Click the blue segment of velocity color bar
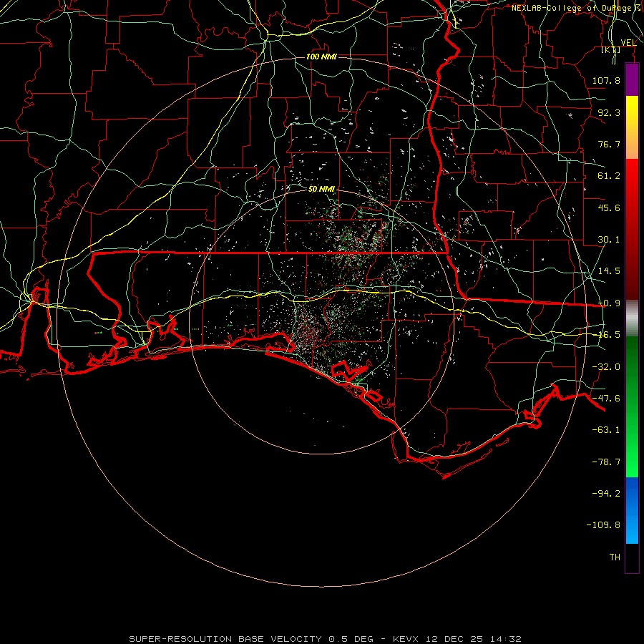The width and height of the screenshot is (644, 644). click(x=632, y=510)
